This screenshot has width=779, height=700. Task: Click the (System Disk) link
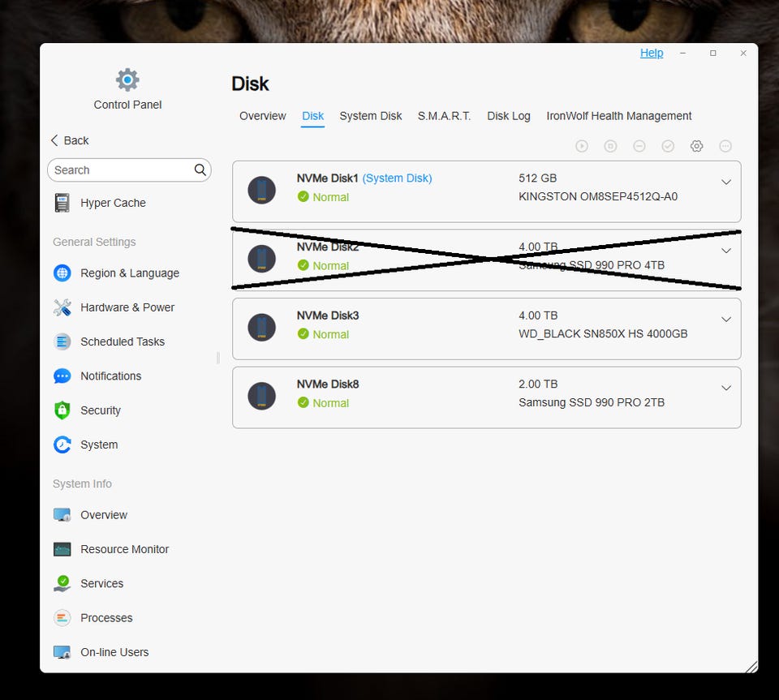[397, 178]
